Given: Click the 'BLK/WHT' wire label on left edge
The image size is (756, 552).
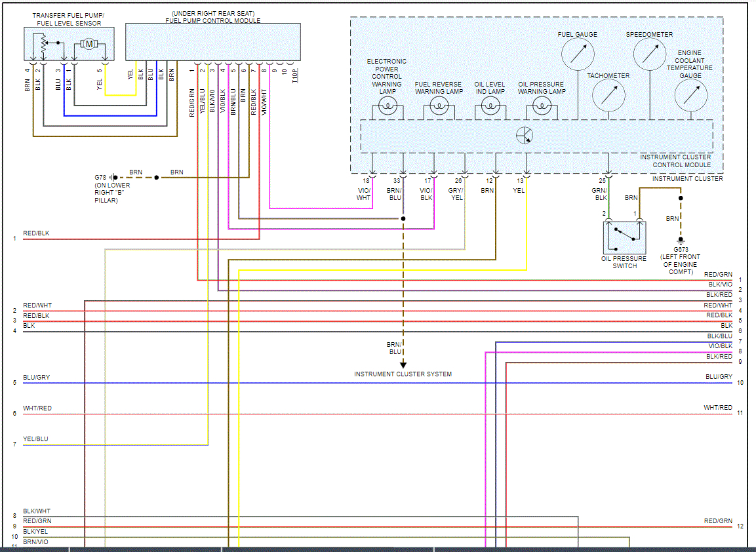Looking at the screenshot, I should [37, 511].
